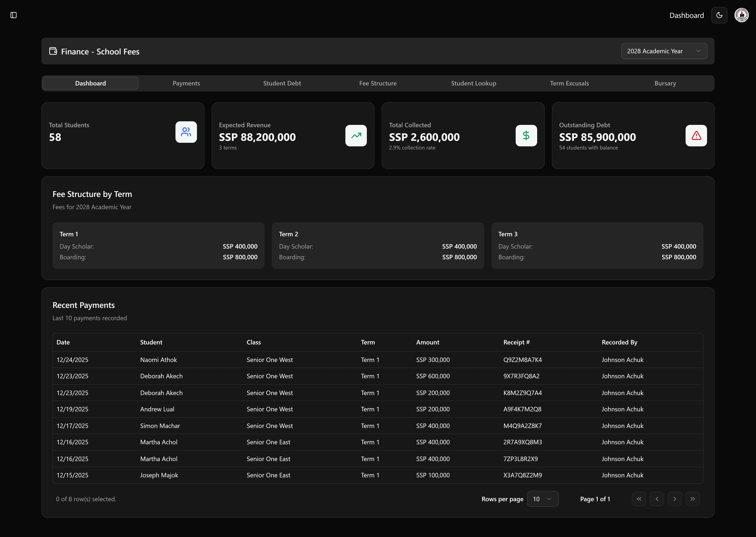Select the Bursary tab
The width and height of the screenshot is (756, 537).
[665, 83]
